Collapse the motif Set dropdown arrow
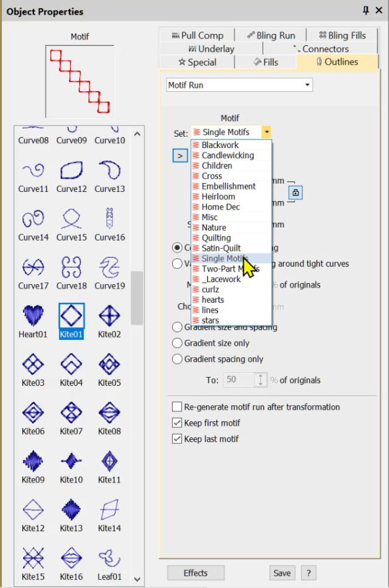This screenshot has width=389, height=588. point(266,133)
